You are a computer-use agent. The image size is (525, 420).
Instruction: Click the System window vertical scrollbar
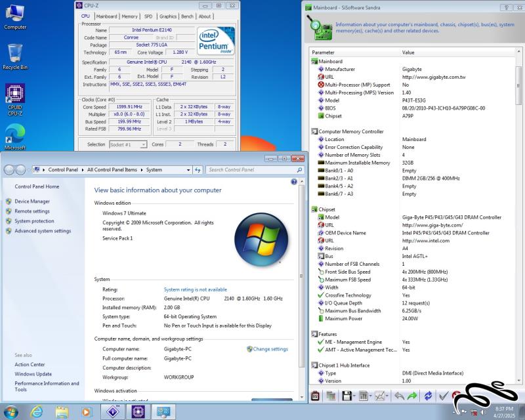(x=302, y=276)
